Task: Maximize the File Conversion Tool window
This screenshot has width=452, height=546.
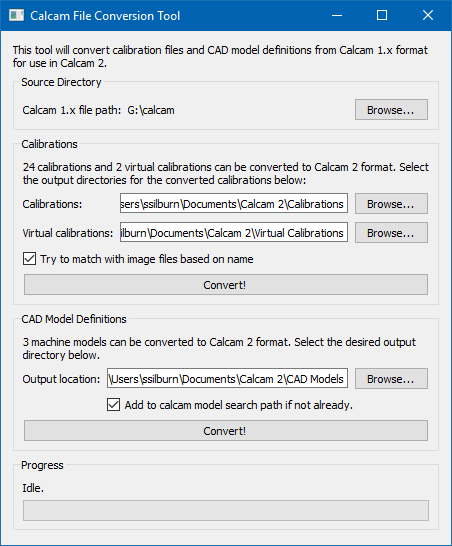Action: pyautogui.click(x=382, y=16)
